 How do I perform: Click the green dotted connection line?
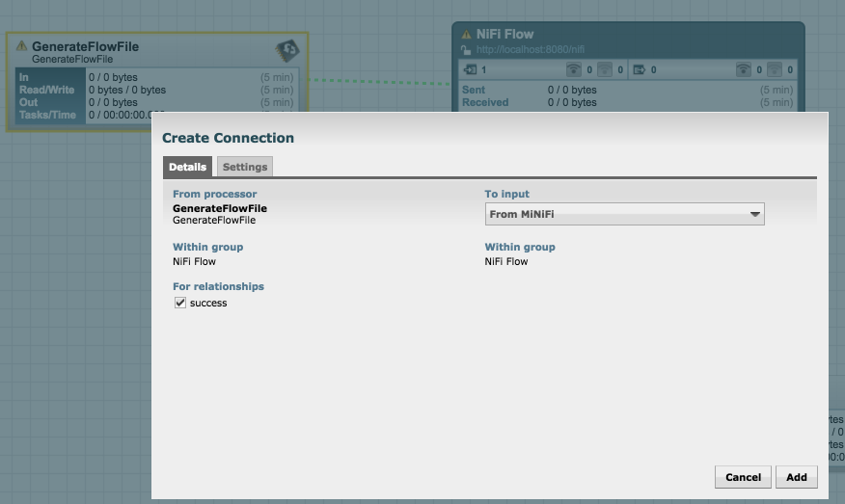pos(379,81)
